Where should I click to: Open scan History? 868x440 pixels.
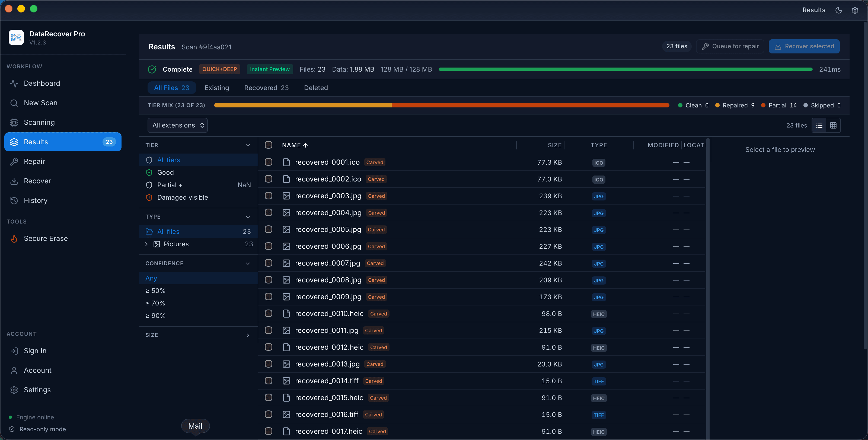(63, 200)
